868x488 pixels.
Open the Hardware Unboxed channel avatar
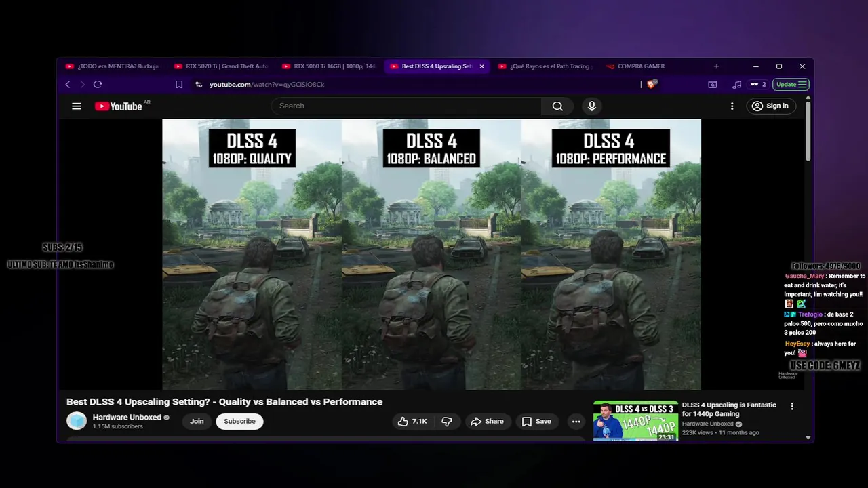pyautogui.click(x=77, y=421)
